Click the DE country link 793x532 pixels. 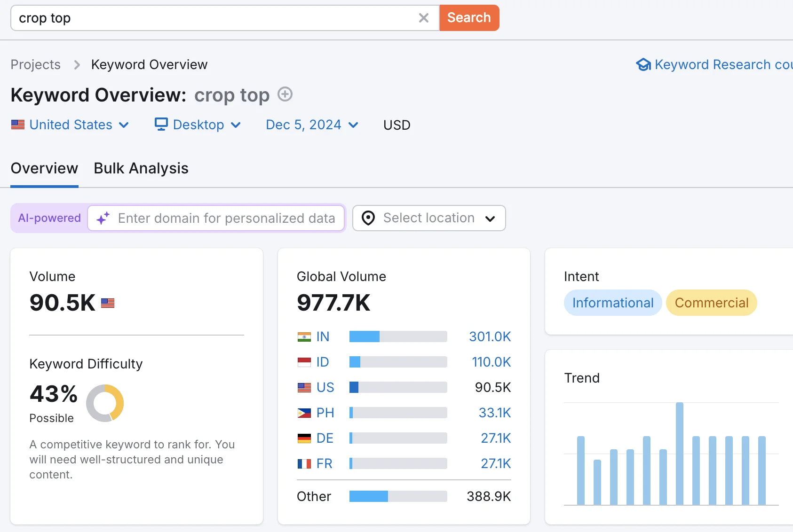click(x=325, y=438)
